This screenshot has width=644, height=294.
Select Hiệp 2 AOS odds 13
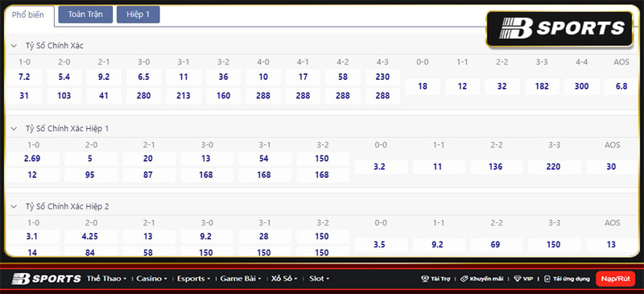tap(612, 245)
